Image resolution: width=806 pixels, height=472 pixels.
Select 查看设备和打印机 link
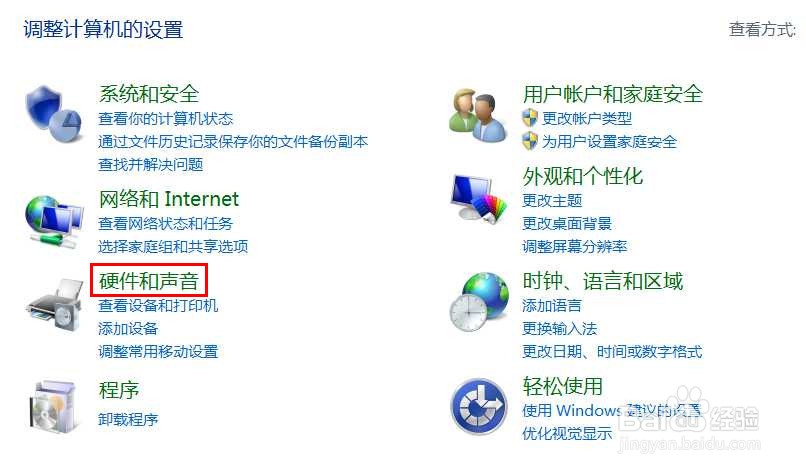tap(158, 306)
